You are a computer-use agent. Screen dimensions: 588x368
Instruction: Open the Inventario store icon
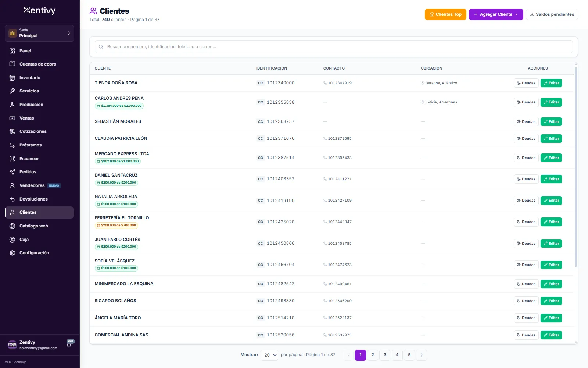point(12,78)
